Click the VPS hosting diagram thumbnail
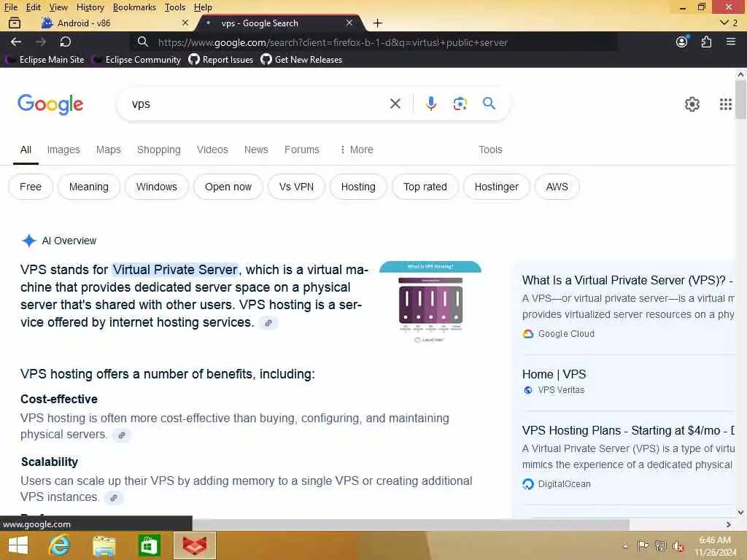This screenshot has height=560, width=747. (430, 303)
